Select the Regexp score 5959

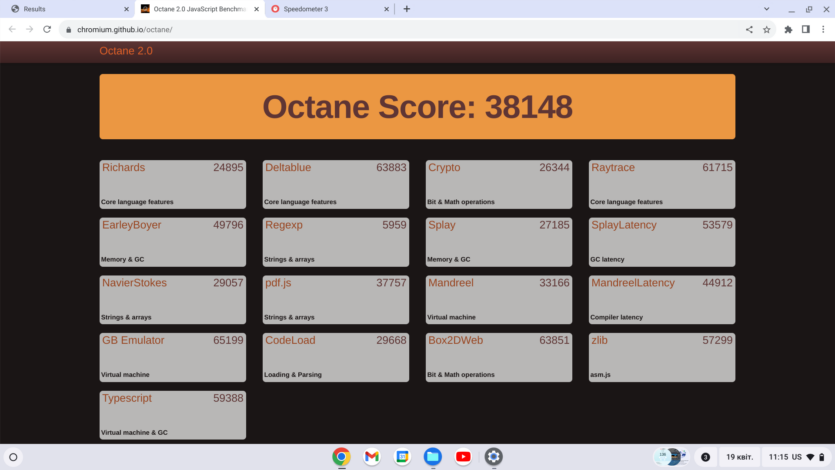[x=394, y=225]
